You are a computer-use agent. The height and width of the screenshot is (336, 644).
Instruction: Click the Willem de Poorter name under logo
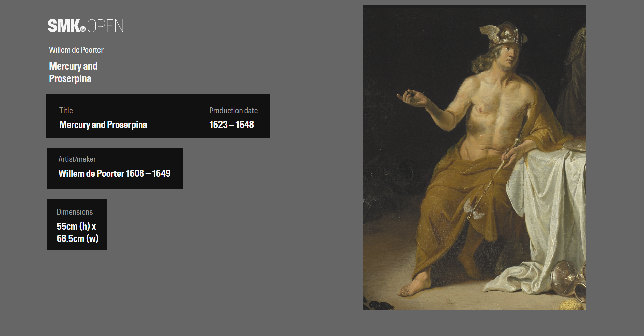[76, 50]
